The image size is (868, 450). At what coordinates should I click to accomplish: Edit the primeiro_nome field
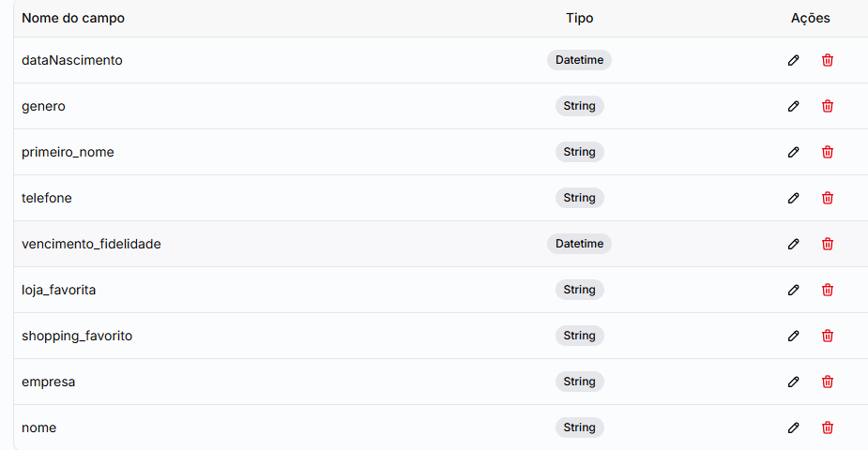793,152
